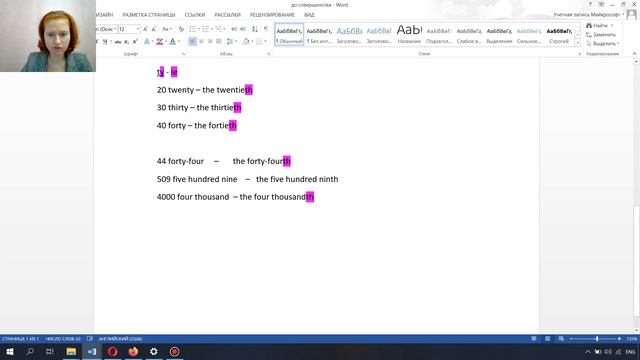Zoom in with the plus button
Image resolution: width=640 pixels, height=360 pixels.
tap(619, 339)
